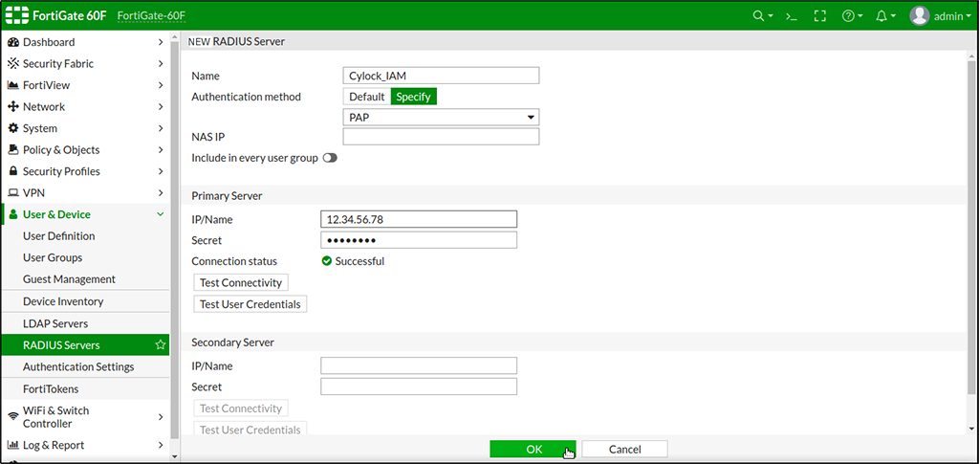Click Test Connectivity for primary server
Image resolution: width=980 pixels, height=464 pixels.
click(241, 283)
